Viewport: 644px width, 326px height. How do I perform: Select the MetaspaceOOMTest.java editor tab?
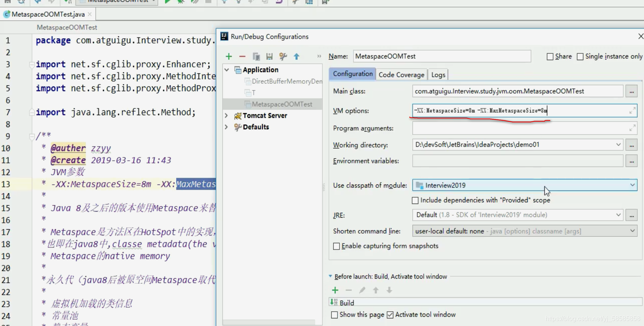(x=48, y=14)
